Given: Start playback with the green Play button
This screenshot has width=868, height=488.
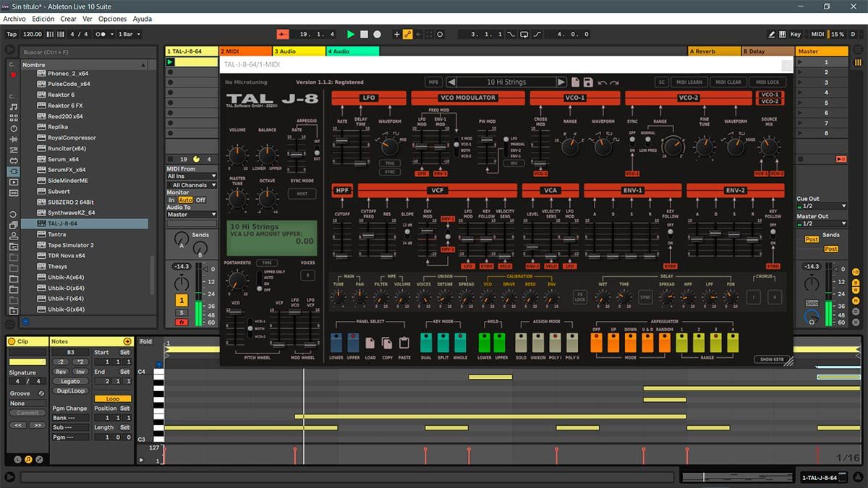Looking at the screenshot, I should [x=351, y=34].
